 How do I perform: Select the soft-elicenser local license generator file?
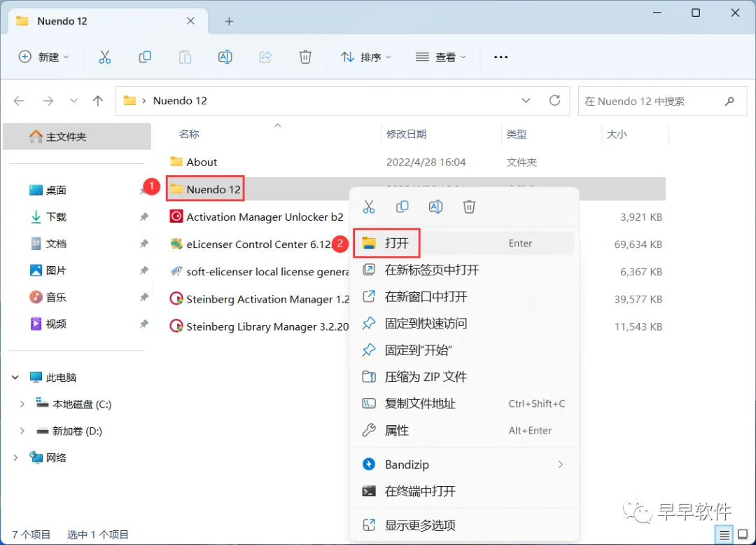[260, 272]
